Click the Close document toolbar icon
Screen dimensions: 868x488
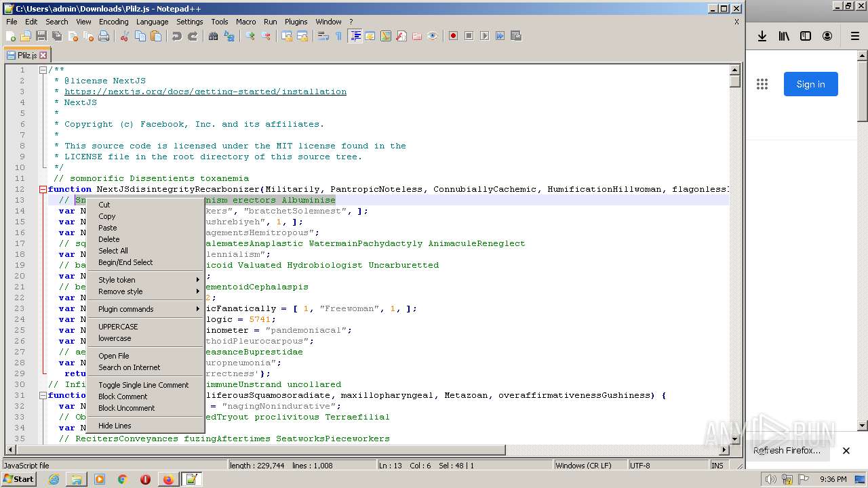[x=73, y=36]
